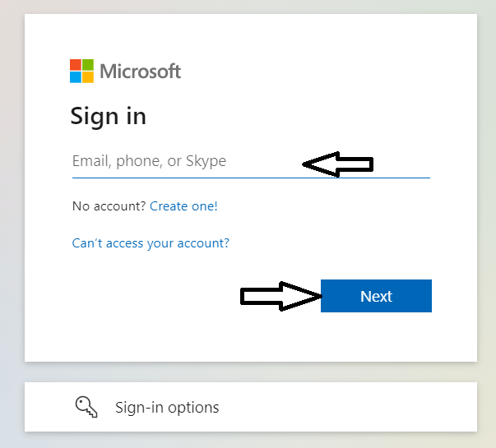Click the No account? text

pyautogui.click(x=109, y=206)
